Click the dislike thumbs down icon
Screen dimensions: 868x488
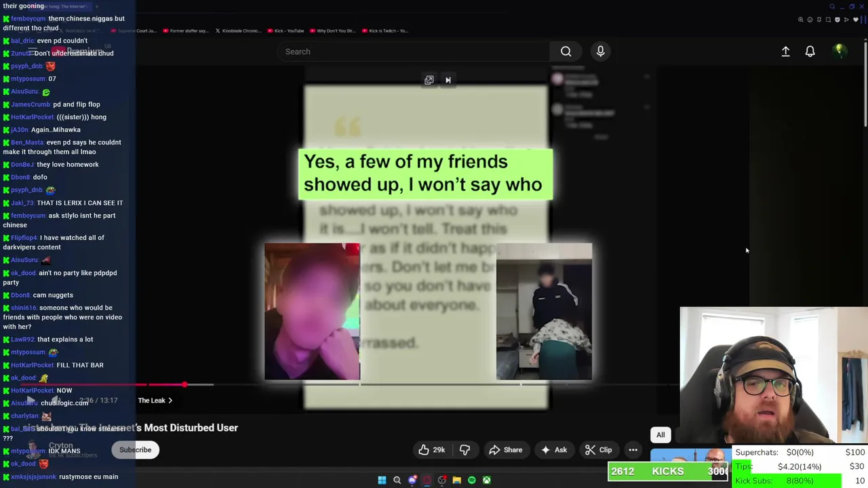[x=465, y=449]
